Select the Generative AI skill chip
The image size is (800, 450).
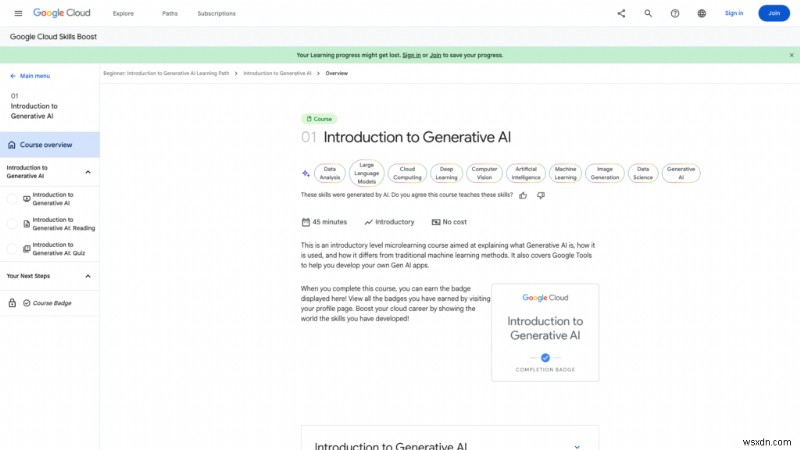681,173
